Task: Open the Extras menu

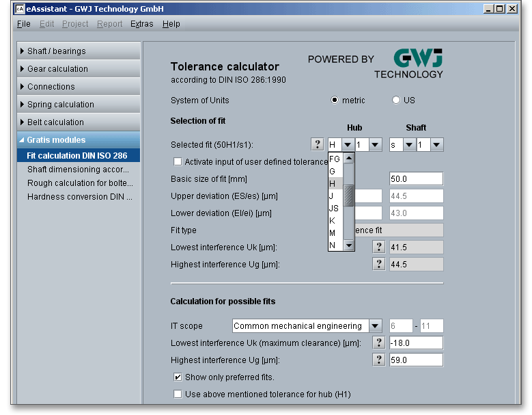Action: pyautogui.click(x=141, y=24)
